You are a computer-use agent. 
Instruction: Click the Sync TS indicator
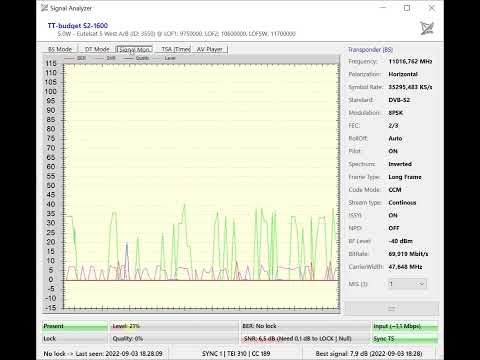405,339
